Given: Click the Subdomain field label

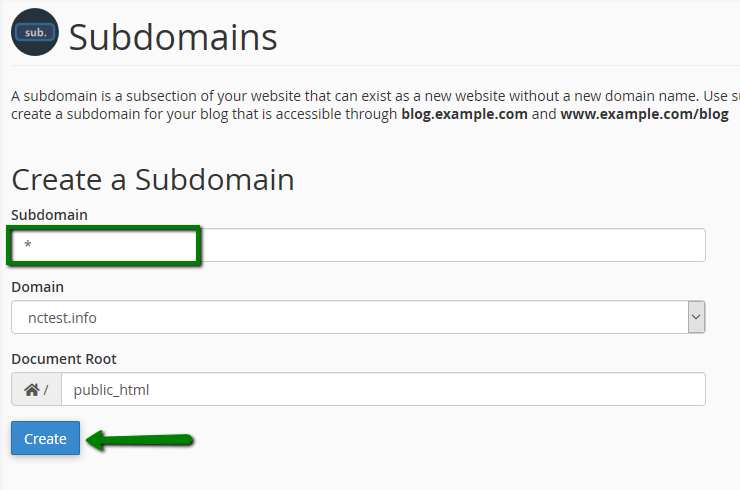Looking at the screenshot, I should 49,215.
